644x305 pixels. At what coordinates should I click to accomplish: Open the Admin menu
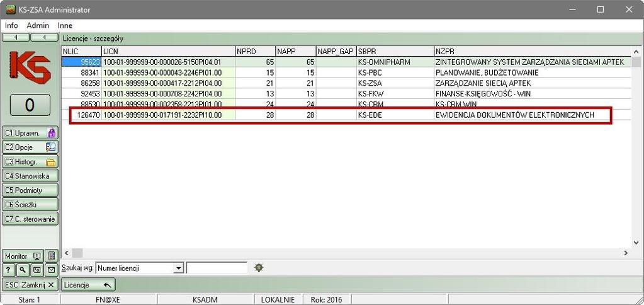tap(38, 25)
